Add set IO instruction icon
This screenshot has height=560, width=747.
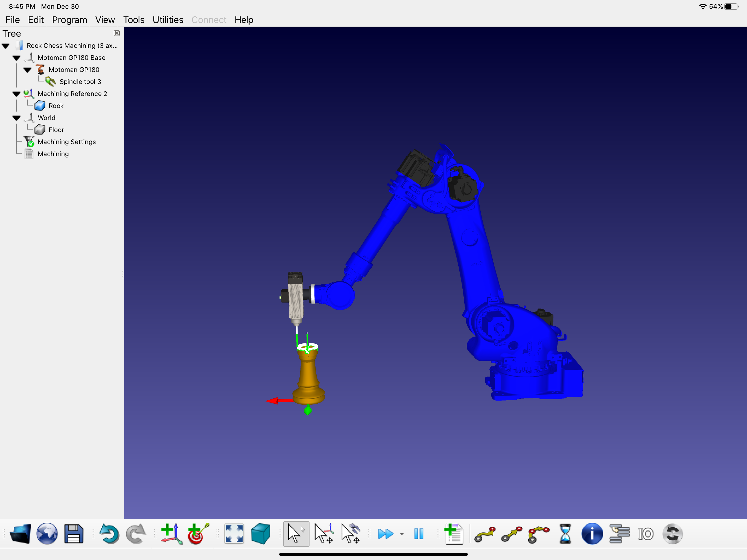(646, 534)
